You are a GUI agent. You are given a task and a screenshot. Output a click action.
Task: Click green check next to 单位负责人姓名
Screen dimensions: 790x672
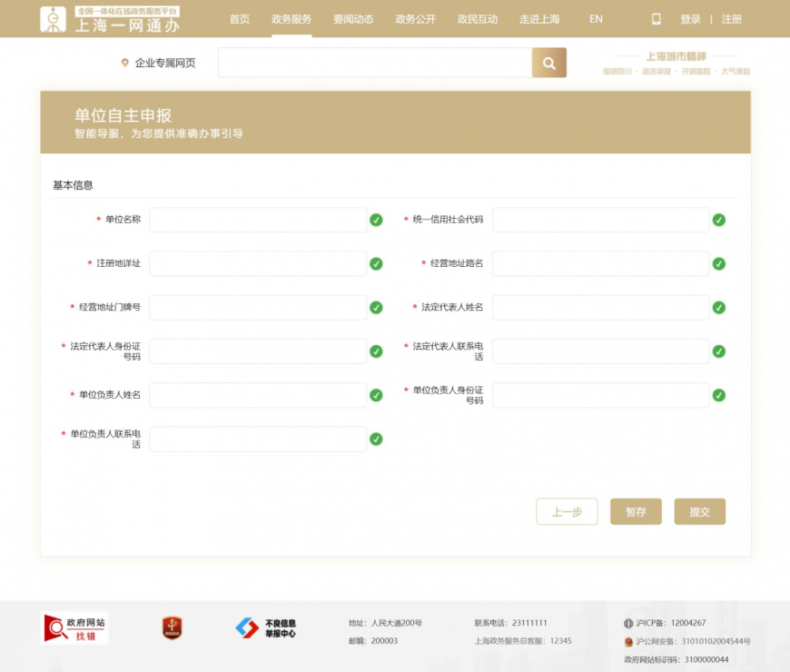tap(376, 396)
